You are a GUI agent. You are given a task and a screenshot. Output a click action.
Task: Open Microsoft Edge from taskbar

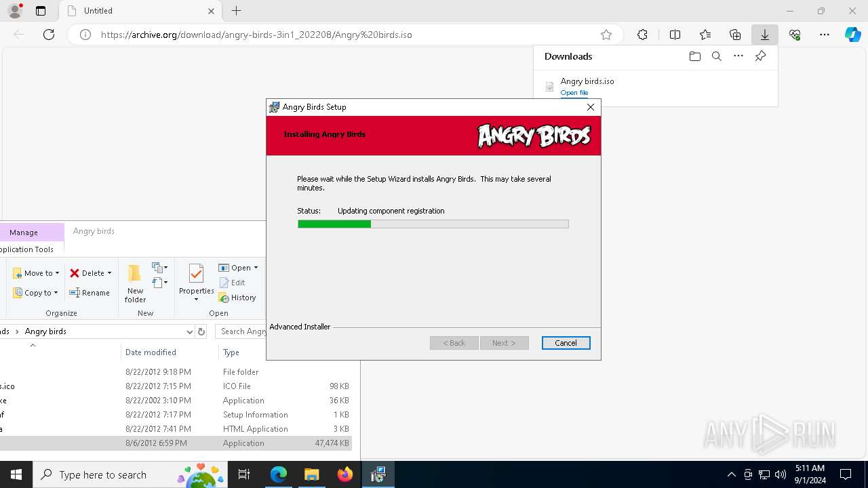[x=279, y=474]
